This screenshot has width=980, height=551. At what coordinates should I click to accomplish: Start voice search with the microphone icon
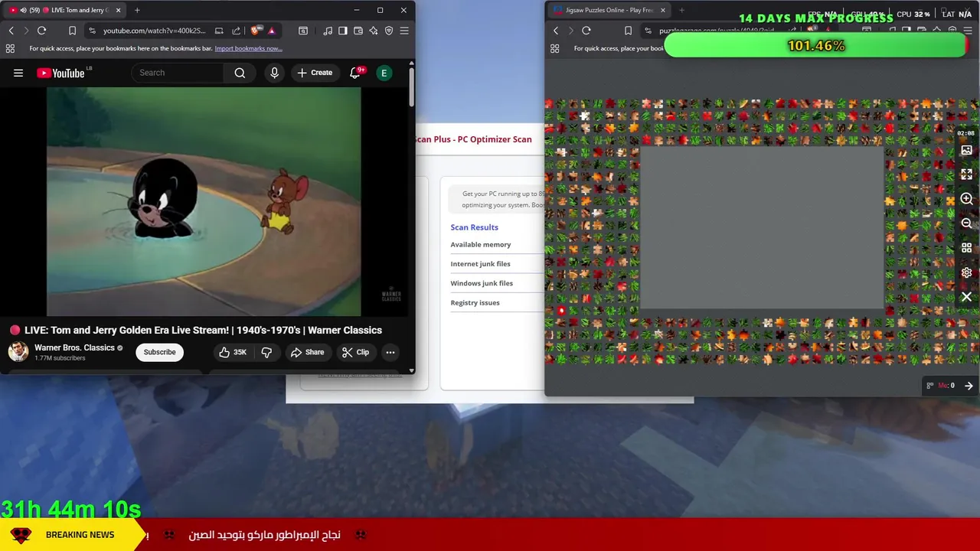pos(274,73)
